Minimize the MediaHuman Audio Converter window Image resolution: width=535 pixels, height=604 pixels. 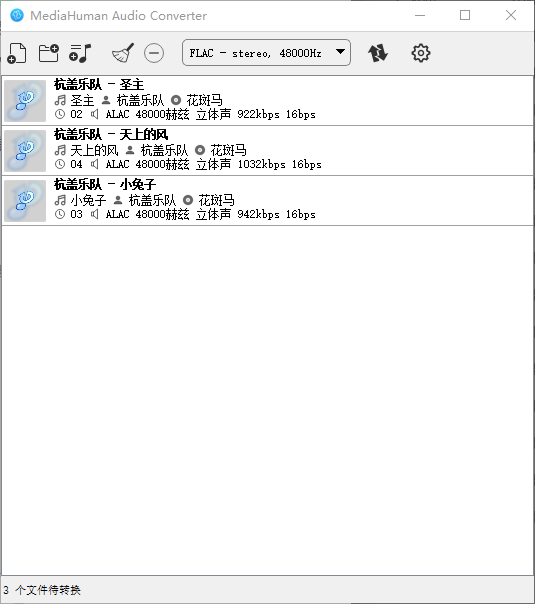click(x=420, y=15)
